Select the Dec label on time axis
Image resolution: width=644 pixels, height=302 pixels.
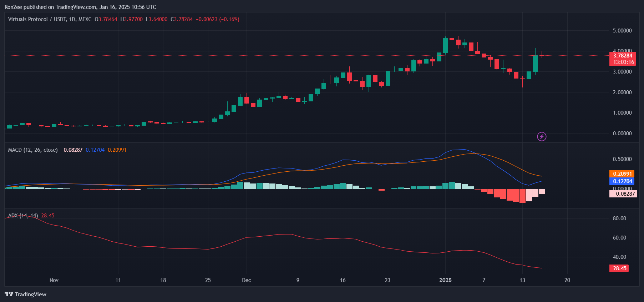246,280
